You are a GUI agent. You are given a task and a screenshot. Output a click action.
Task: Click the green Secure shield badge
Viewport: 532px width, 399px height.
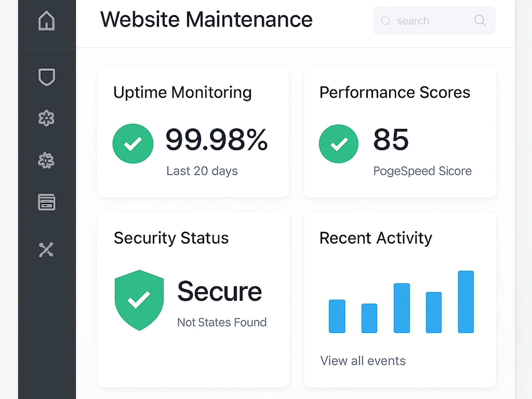click(139, 299)
